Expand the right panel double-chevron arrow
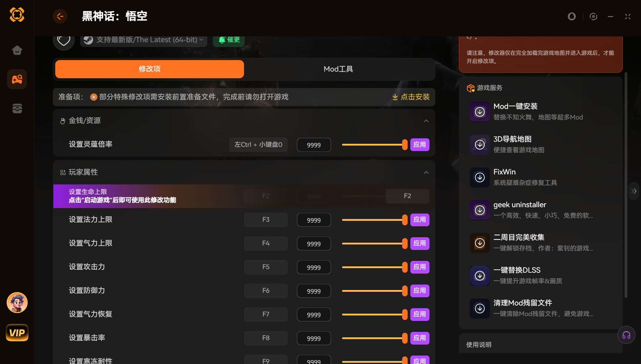Screen dimensions: 641x364 pos(634,191)
